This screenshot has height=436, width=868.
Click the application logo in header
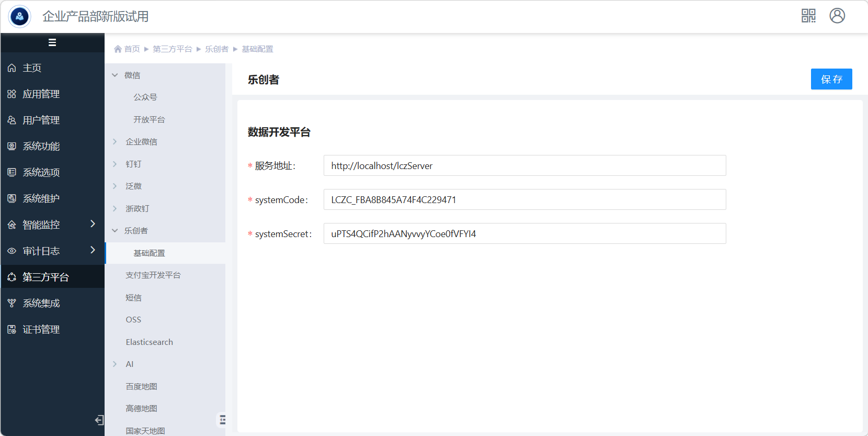(20, 16)
